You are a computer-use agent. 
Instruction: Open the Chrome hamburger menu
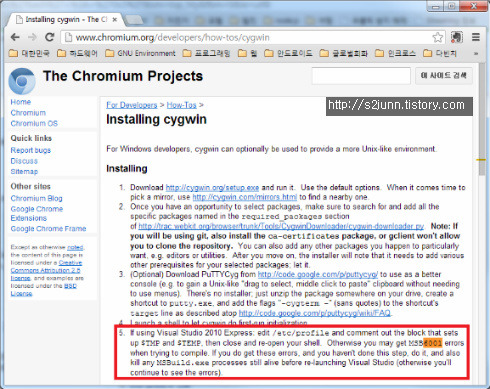476,37
